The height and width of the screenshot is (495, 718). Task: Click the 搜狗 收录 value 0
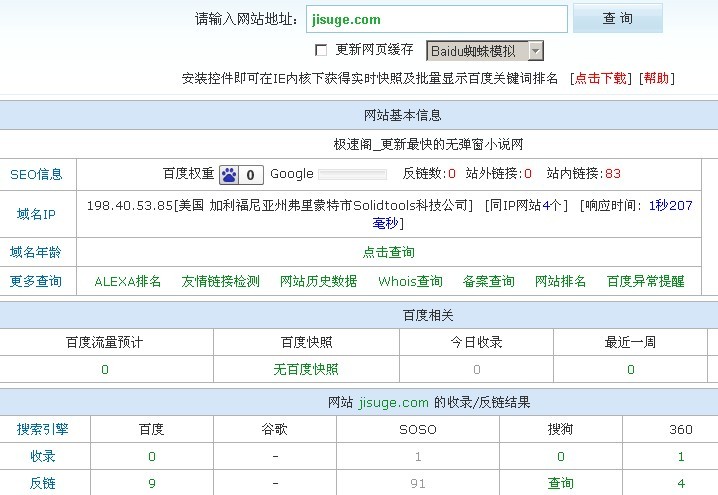click(x=560, y=457)
